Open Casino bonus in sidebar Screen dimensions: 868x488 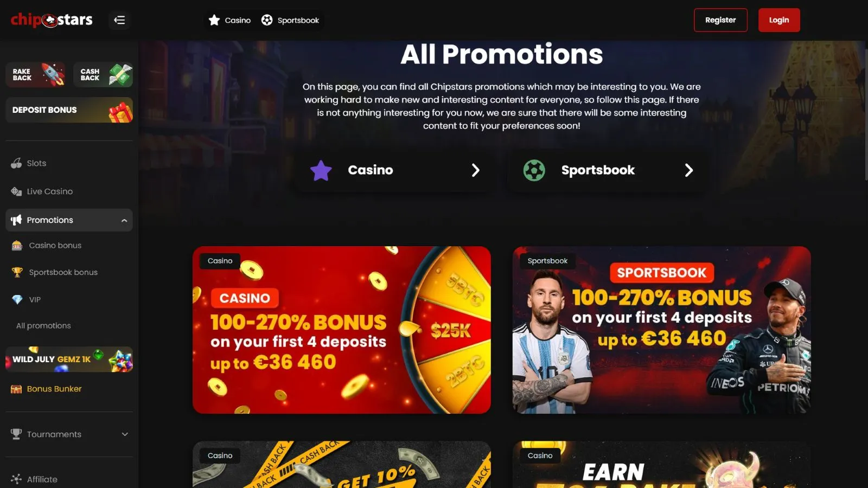tap(55, 246)
